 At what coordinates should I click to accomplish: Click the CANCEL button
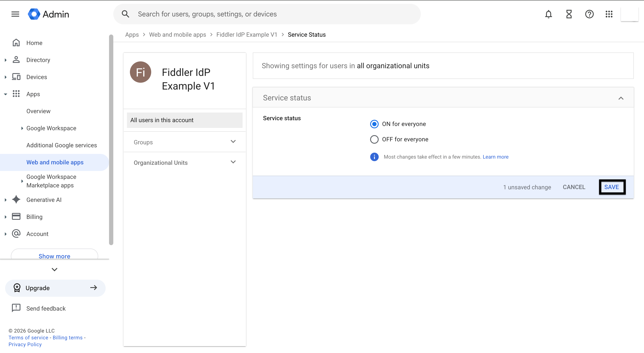pos(574,187)
